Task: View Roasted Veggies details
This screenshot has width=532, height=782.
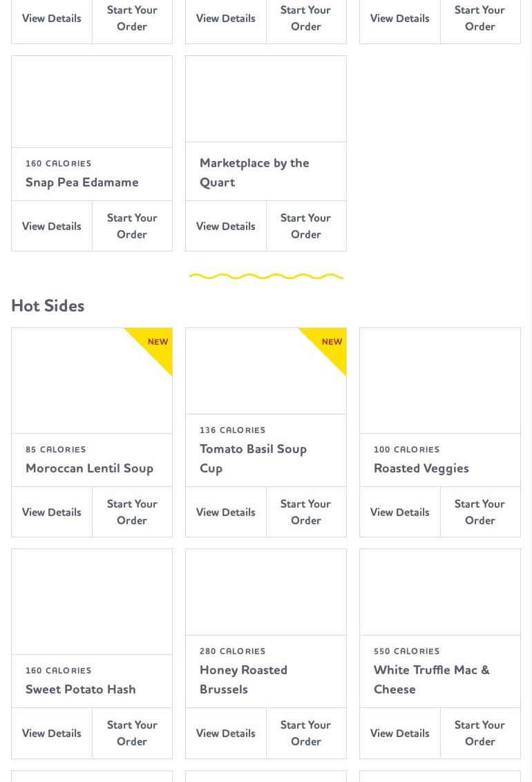Action: pyautogui.click(x=400, y=512)
